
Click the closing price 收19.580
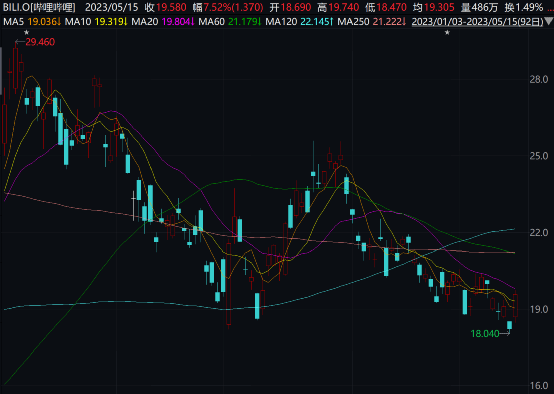pos(165,7)
